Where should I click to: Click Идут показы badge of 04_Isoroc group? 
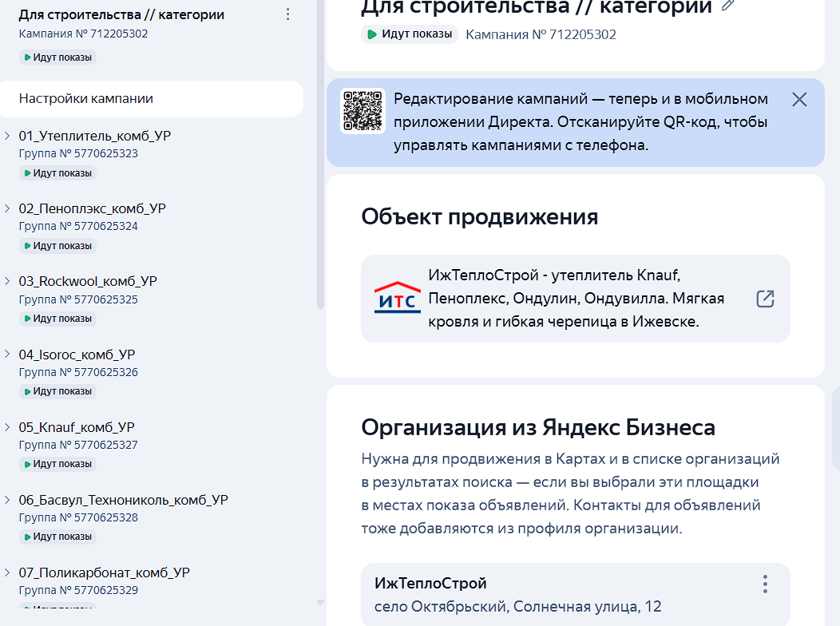[x=57, y=391]
